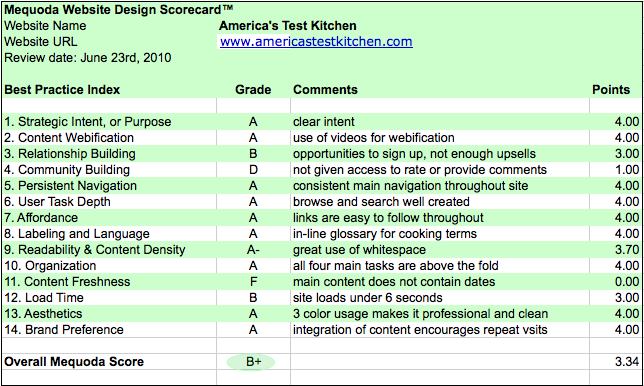Select the F grade for Content Freshness
The height and width of the screenshot is (386, 644).
tap(253, 282)
